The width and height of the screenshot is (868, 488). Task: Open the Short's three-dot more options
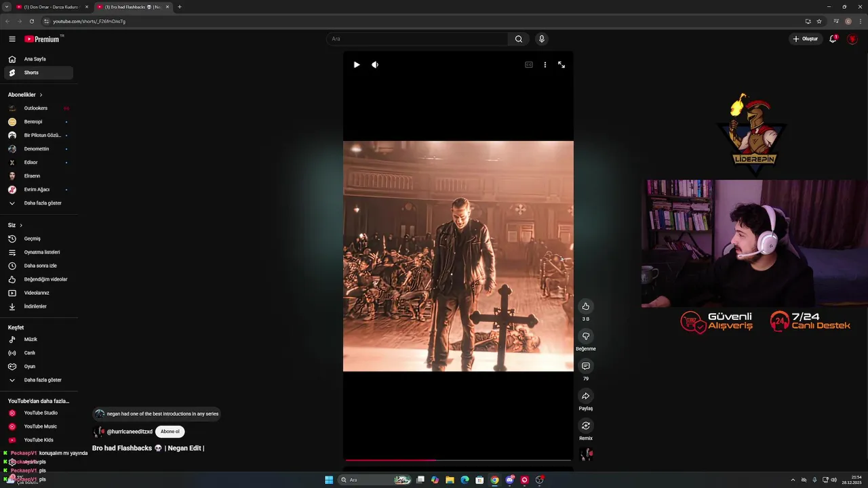(545, 65)
